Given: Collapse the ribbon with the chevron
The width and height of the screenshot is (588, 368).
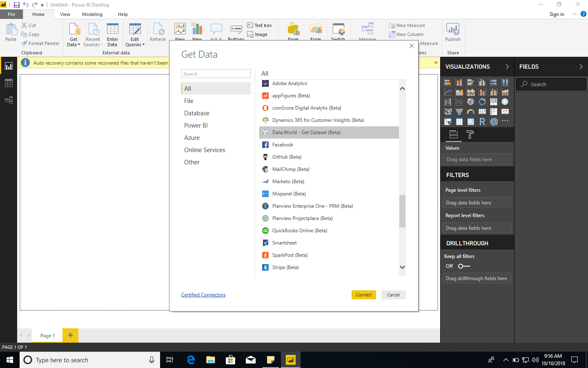Looking at the screenshot, I should pos(575,14).
